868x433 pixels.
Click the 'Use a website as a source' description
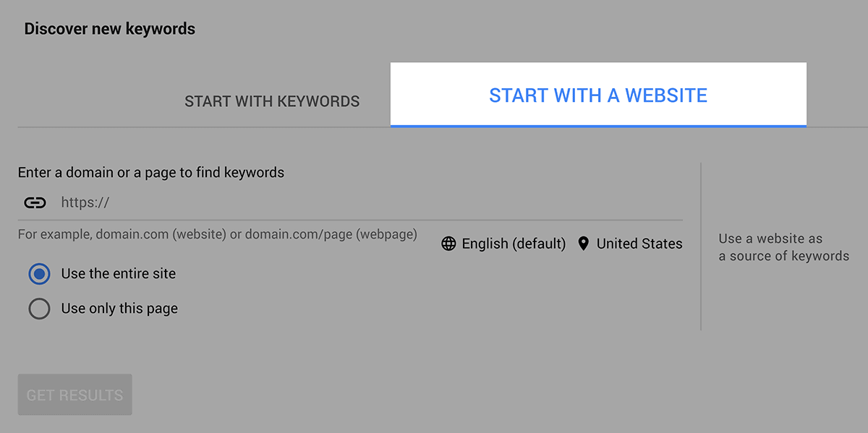tap(784, 247)
